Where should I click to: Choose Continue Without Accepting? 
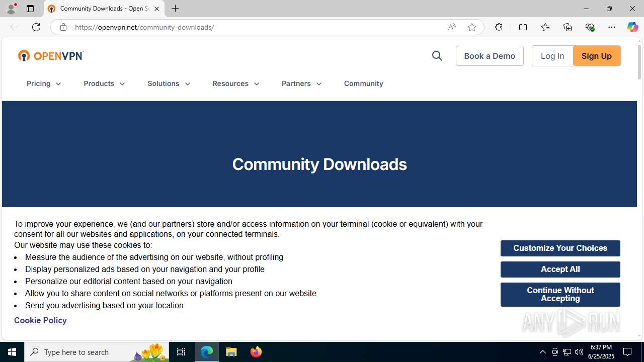pos(560,295)
